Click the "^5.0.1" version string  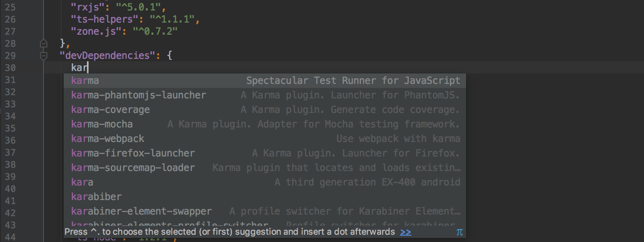(x=138, y=7)
